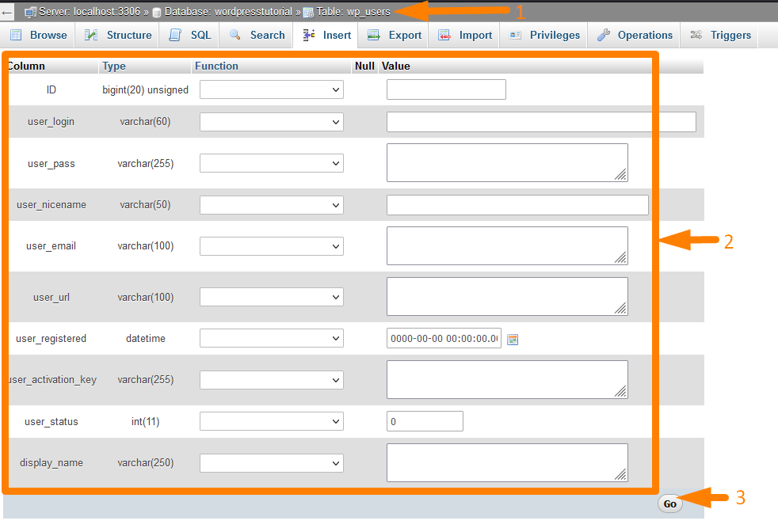
Task: Open calendar picker for user_registered
Action: [513, 339]
